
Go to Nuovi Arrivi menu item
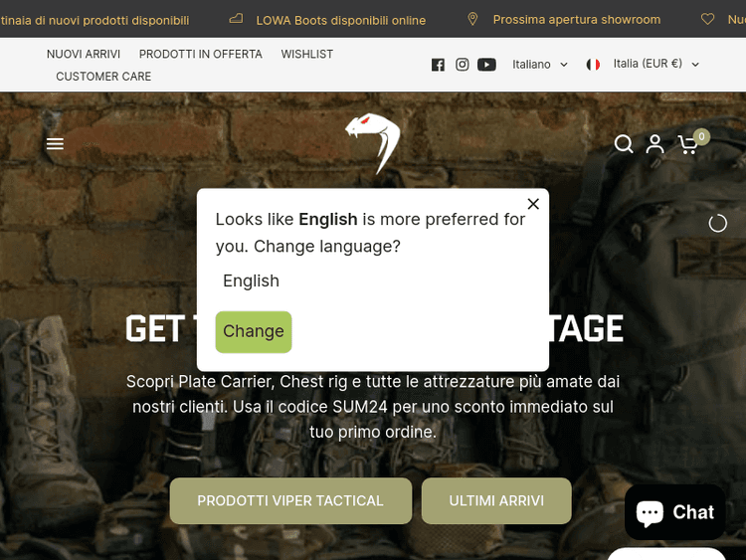(x=84, y=55)
